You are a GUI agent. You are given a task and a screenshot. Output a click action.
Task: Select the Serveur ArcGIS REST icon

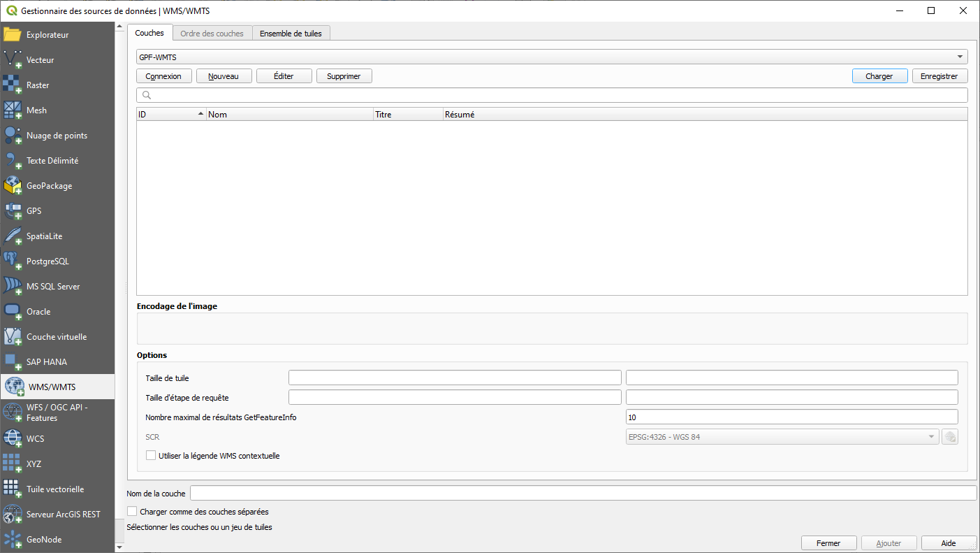pos(13,515)
